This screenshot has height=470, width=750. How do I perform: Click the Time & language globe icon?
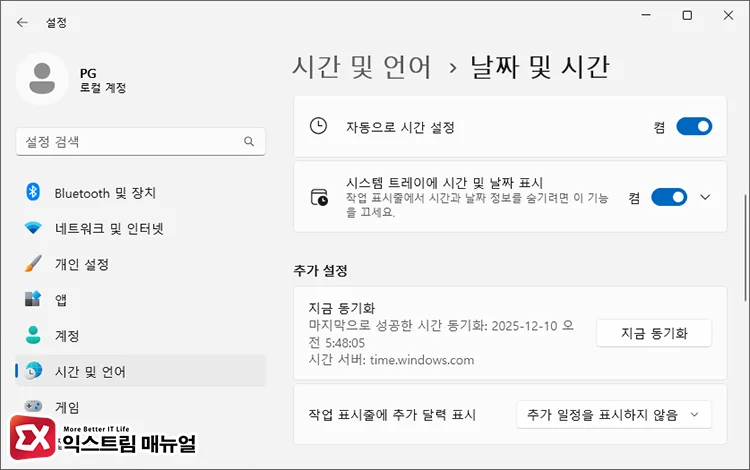click(33, 371)
